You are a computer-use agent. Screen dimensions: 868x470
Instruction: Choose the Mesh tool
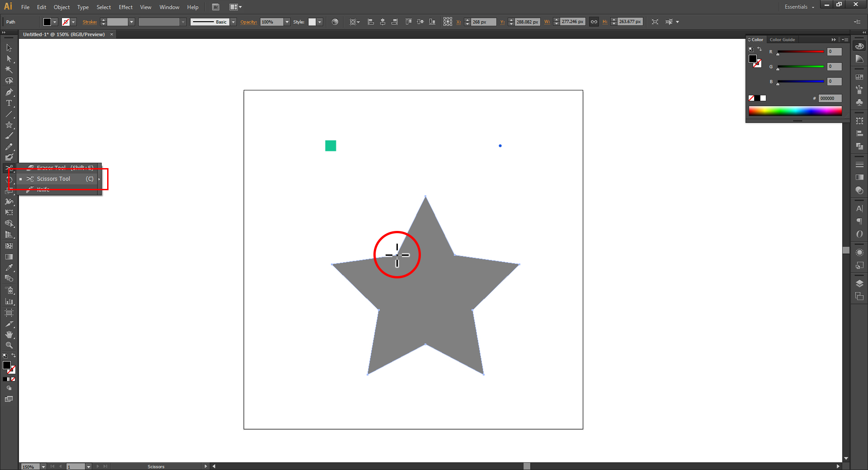[x=9, y=246]
